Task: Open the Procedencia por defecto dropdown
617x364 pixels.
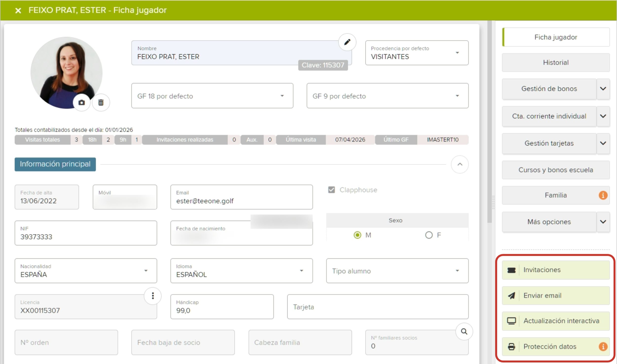Action: (x=417, y=53)
